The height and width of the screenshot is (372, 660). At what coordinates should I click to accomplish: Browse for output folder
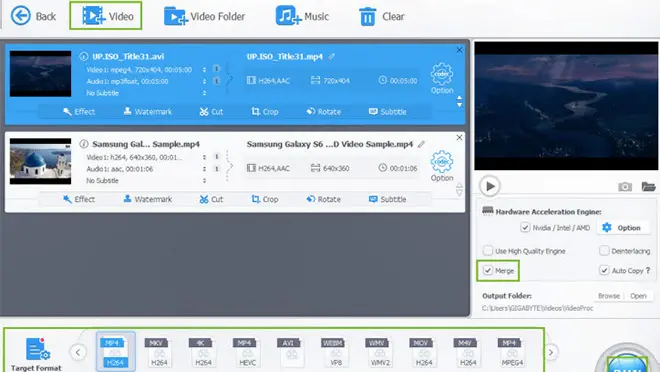coord(609,296)
